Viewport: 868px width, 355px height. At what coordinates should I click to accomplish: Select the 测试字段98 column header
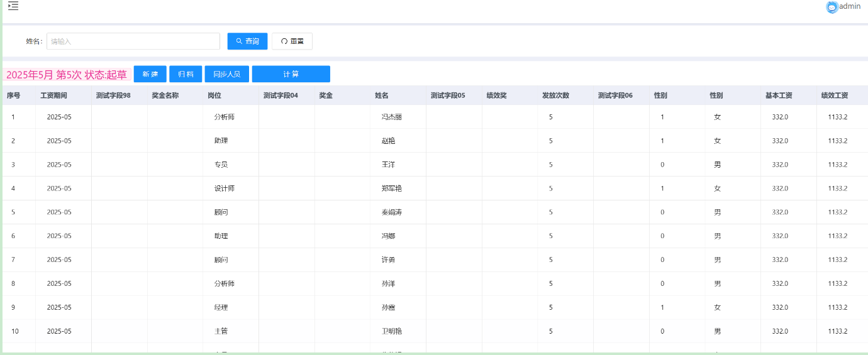(113, 96)
